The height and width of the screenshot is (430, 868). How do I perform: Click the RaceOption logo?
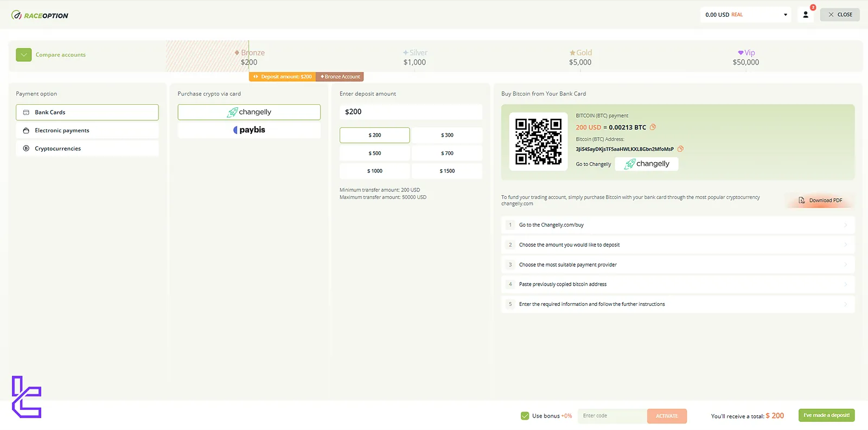(40, 15)
